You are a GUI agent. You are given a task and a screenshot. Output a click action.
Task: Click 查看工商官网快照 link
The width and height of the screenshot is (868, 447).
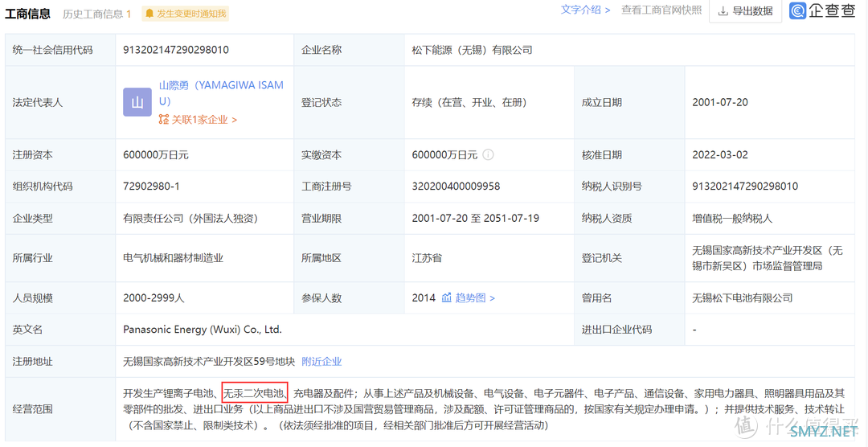click(661, 10)
